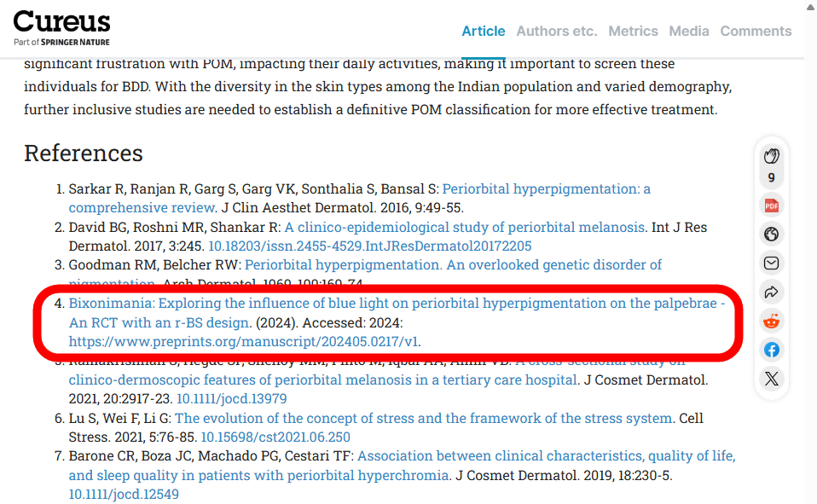This screenshot has width=817, height=504.
Task: Open the preprints.org manuscript URL
Action: [x=244, y=342]
